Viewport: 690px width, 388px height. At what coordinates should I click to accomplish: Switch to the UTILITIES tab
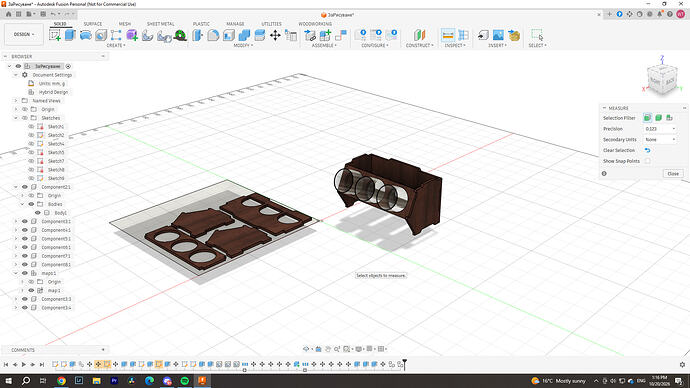click(272, 24)
